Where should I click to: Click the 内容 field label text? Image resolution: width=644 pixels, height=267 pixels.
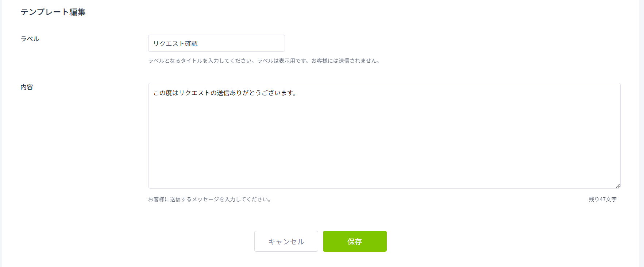point(27,87)
